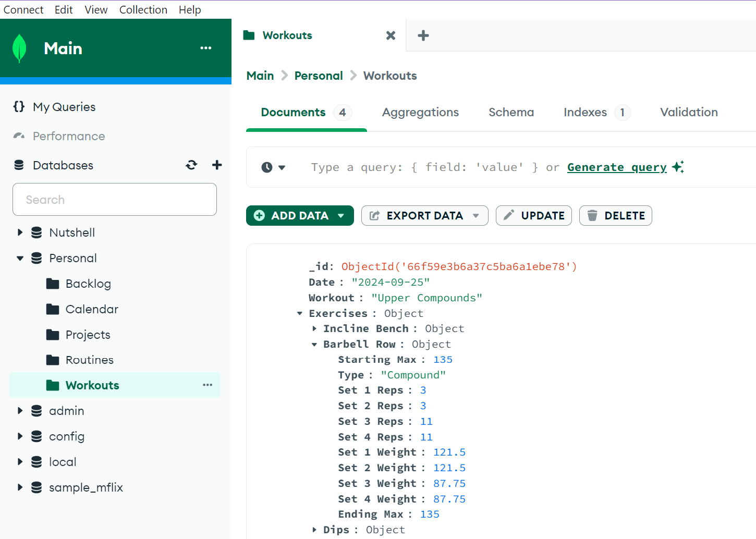Click the "2024-09-25" Date value

point(391,282)
